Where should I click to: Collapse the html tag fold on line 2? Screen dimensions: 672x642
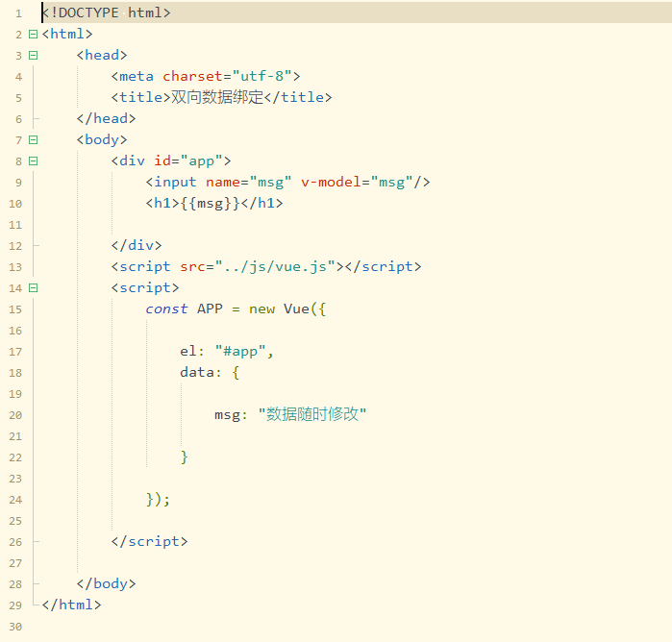(33, 35)
